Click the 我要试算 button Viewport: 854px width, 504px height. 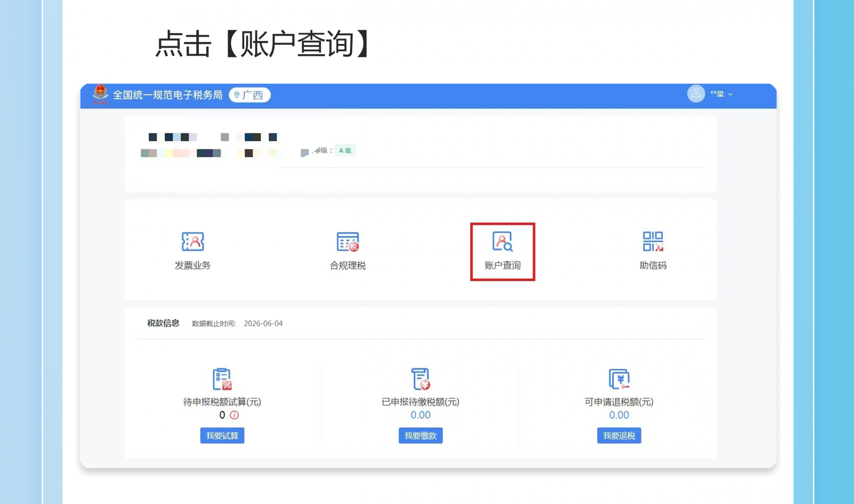[222, 435]
